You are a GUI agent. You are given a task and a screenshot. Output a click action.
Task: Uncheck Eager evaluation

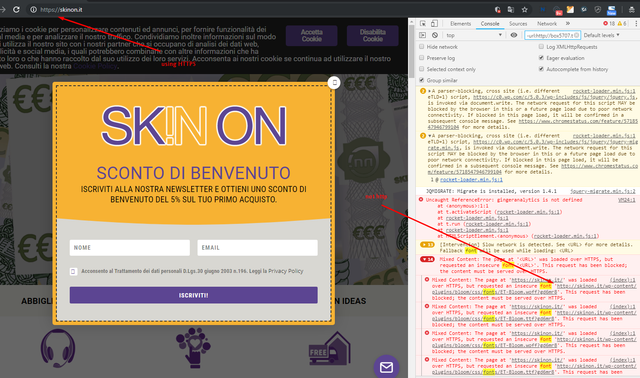(541, 58)
